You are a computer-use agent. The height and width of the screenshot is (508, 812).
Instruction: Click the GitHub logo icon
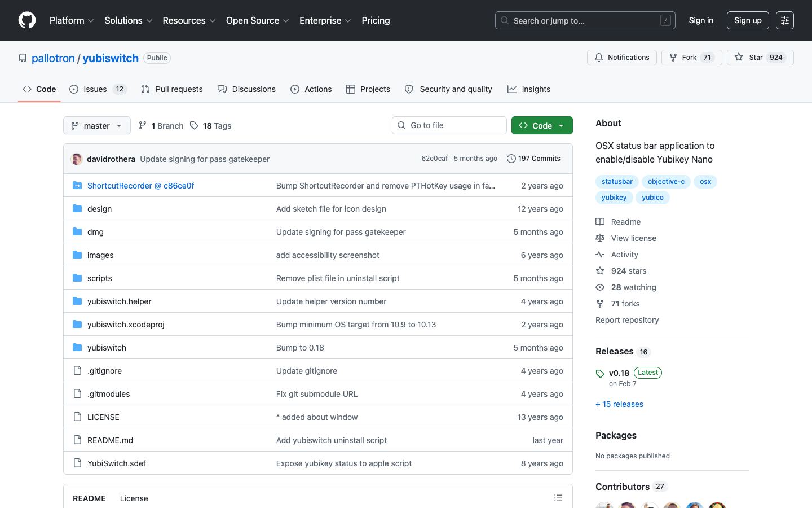(27, 20)
